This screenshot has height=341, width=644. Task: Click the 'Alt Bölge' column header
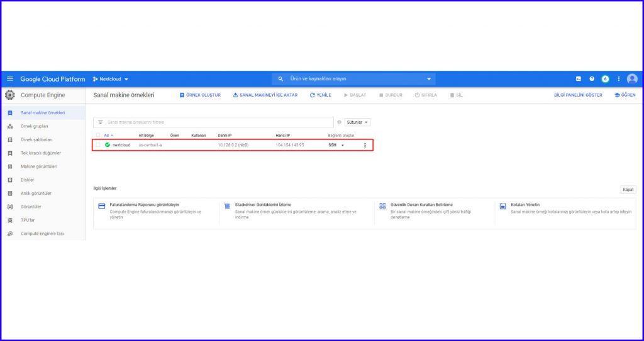[146, 135]
